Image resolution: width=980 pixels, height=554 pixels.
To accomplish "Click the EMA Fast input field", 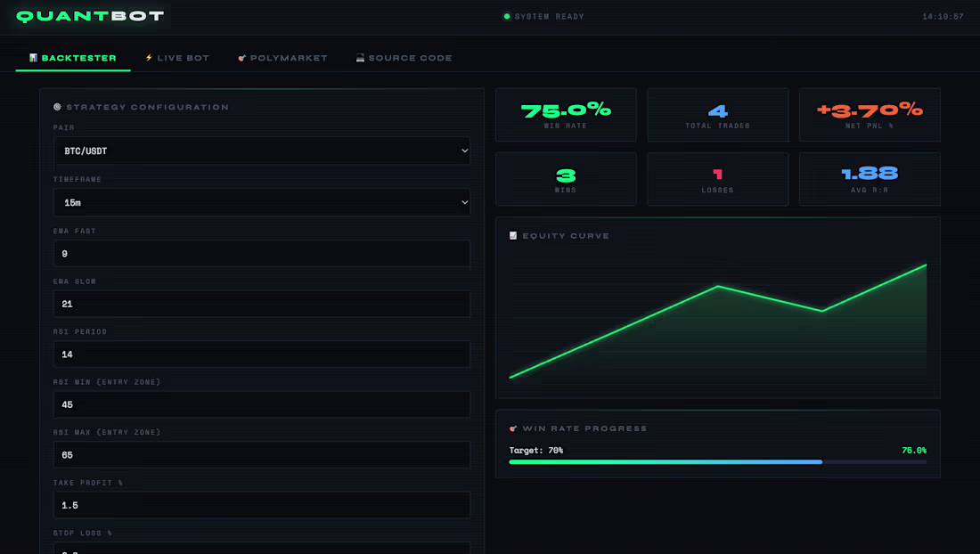I will [262, 254].
